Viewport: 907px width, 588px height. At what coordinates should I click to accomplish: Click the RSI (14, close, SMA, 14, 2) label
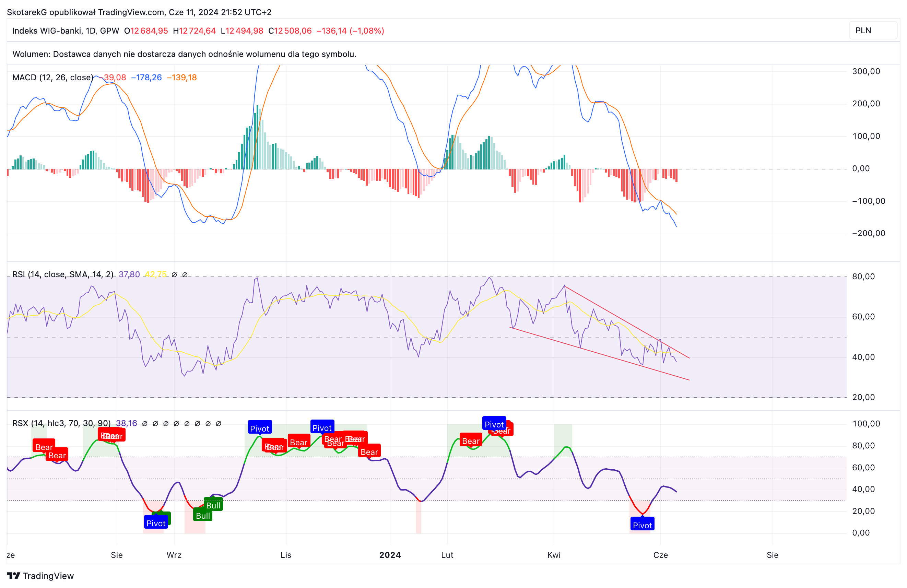click(63, 274)
